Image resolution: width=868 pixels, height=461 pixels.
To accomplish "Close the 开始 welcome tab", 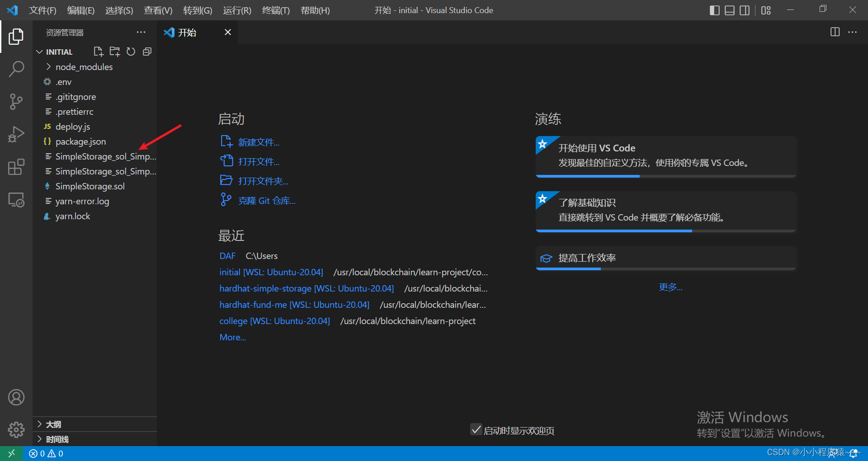I will [228, 32].
